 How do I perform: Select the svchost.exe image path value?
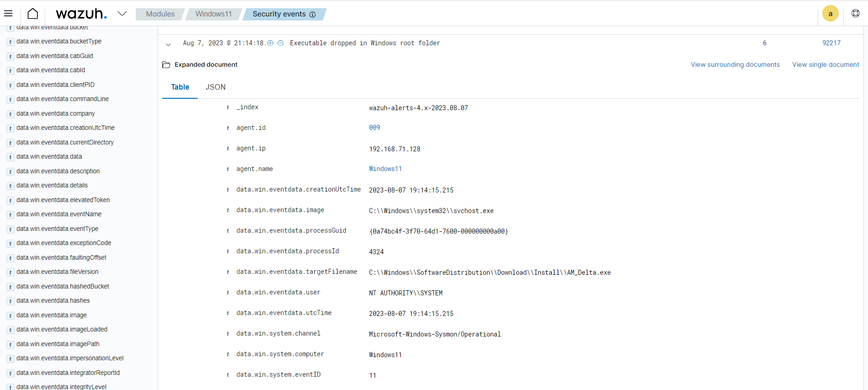431,211
